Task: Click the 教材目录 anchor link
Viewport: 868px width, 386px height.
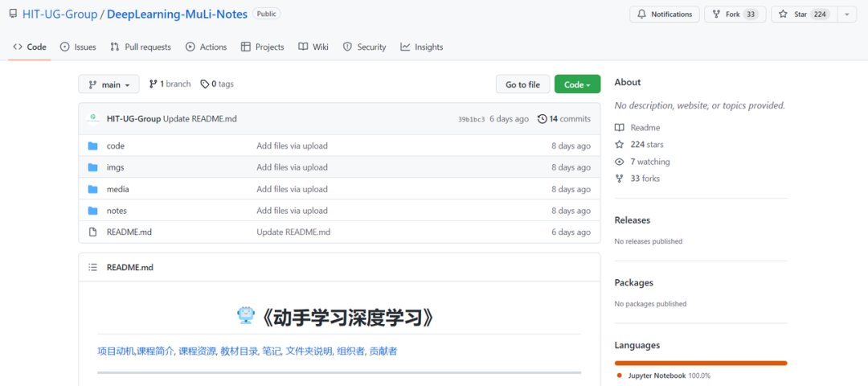Action: pos(240,351)
